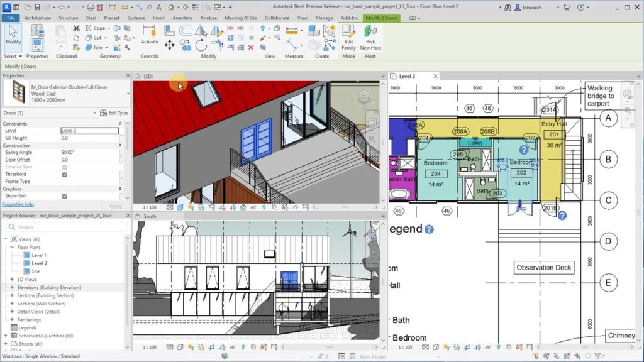Expand Elevations (Building Elevation) node

[11, 287]
